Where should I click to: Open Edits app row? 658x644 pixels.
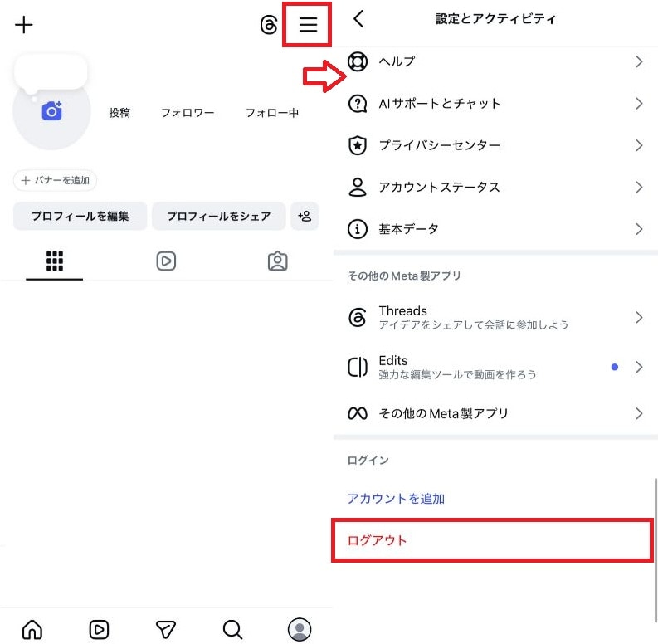pyautogui.click(x=495, y=367)
